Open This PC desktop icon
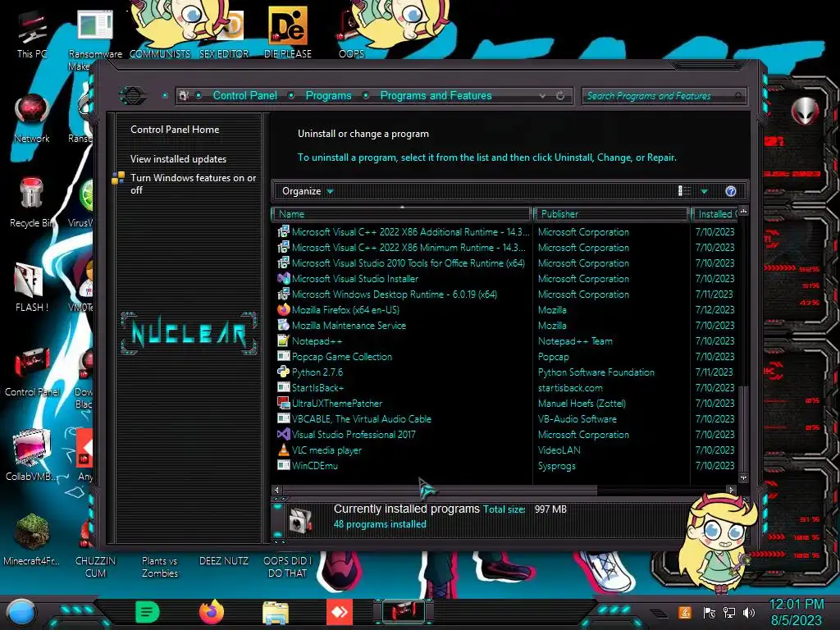The image size is (840, 630). [x=32, y=34]
